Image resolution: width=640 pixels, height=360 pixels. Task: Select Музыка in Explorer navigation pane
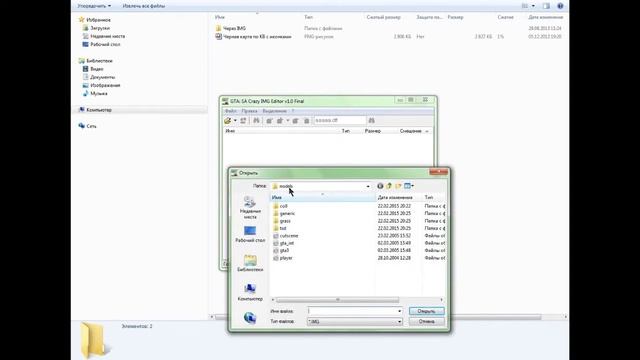click(95, 93)
